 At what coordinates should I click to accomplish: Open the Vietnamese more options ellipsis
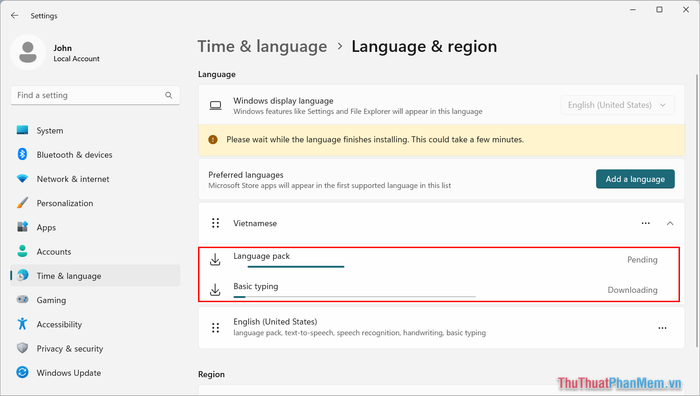(646, 223)
